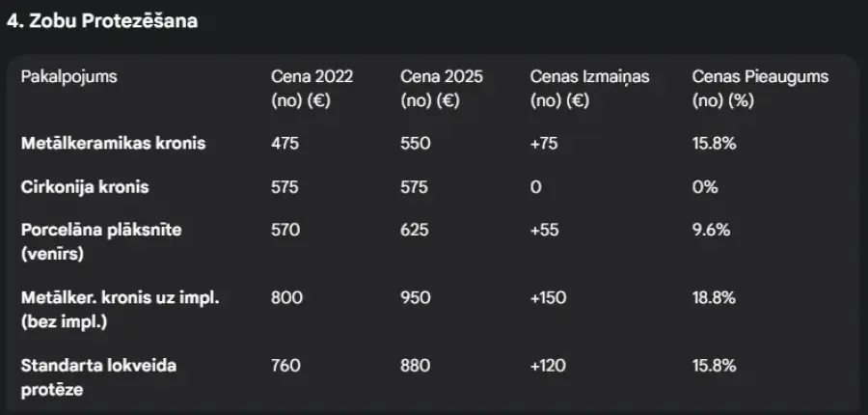Click the 475 price for Metālkeramikas kronis
The height and width of the screenshot is (415, 868).
(285, 144)
